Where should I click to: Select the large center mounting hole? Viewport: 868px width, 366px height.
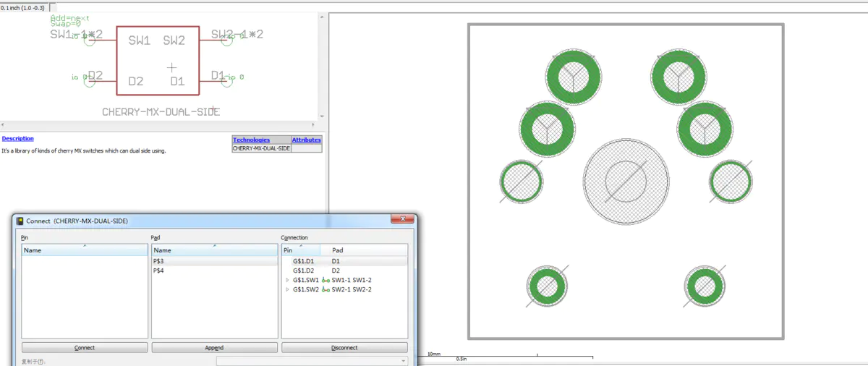click(x=625, y=181)
